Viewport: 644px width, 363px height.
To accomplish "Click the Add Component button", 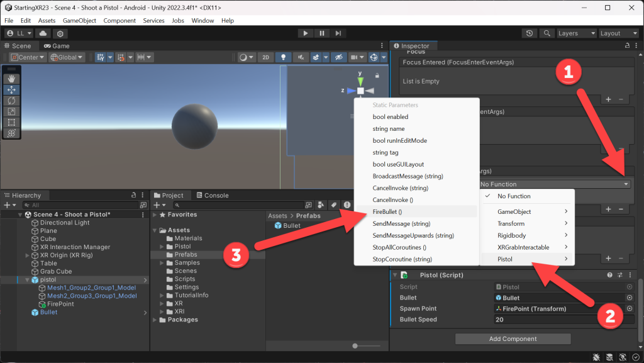I will click(513, 338).
